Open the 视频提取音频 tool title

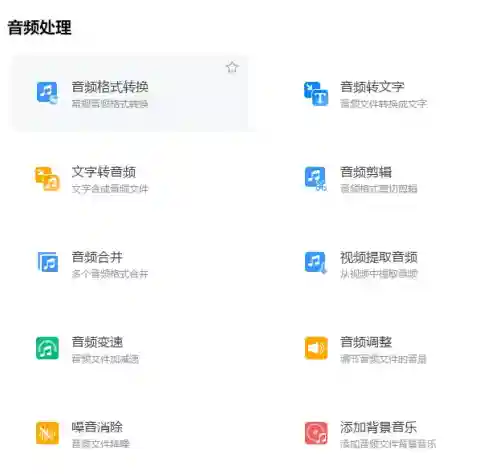click(x=379, y=257)
